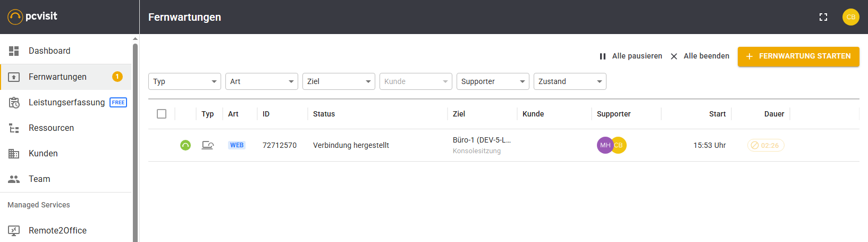Image resolution: width=868 pixels, height=242 pixels.
Task: Click the fullscreen icon in header
Action: [x=823, y=17]
